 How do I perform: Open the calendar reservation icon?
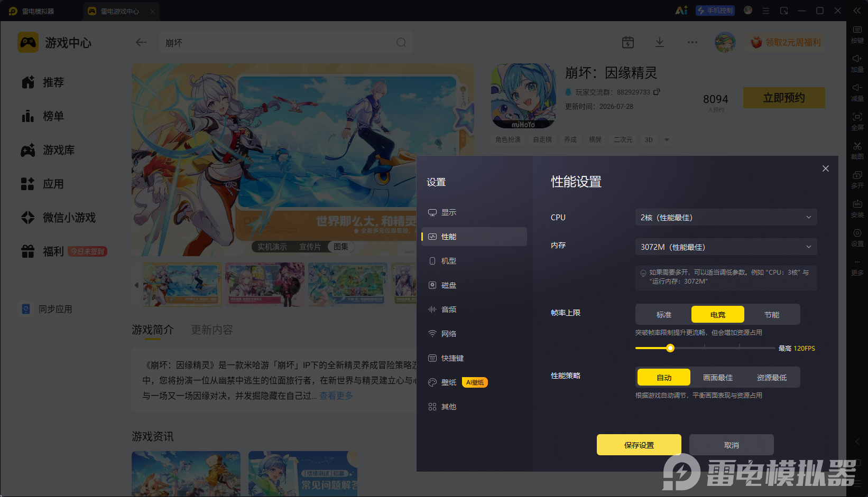(x=628, y=42)
